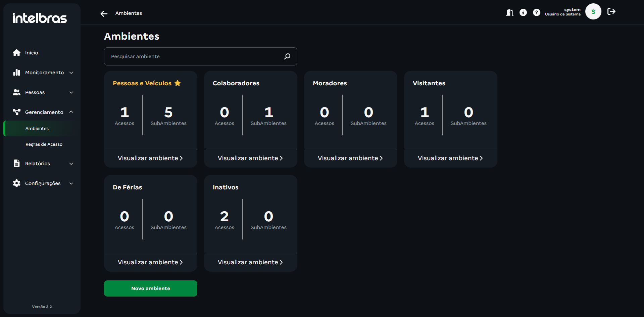Open the help question mark icon

[537, 12]
